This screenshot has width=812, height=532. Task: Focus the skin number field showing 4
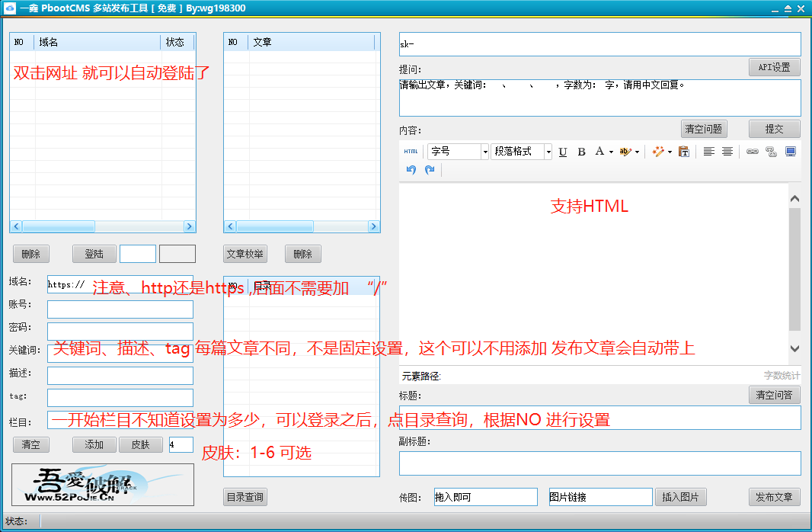tap(181, 444)
